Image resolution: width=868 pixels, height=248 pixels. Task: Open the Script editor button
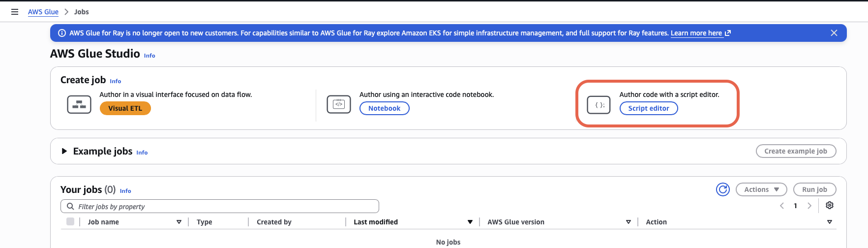pos(649,108)
